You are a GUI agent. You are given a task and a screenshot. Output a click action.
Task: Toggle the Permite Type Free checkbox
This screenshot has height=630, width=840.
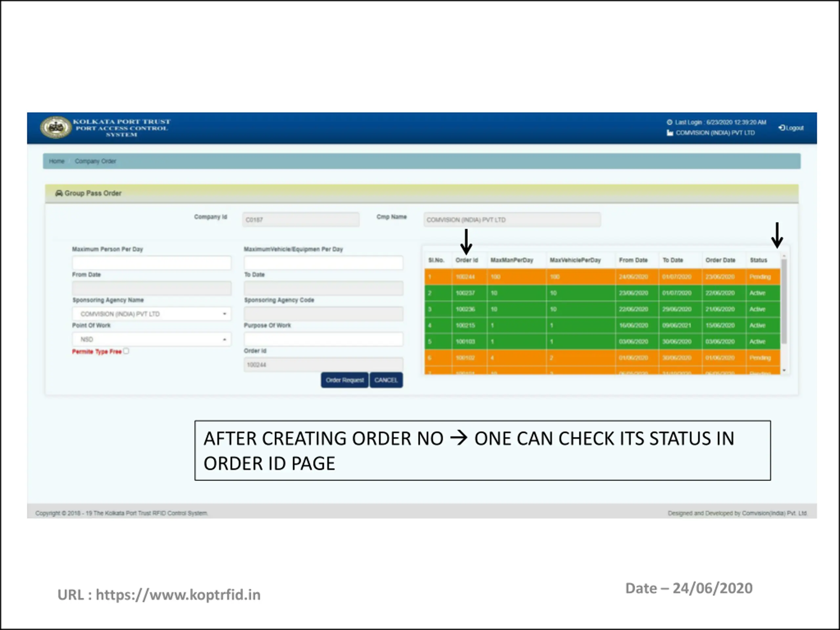point(126,351)
